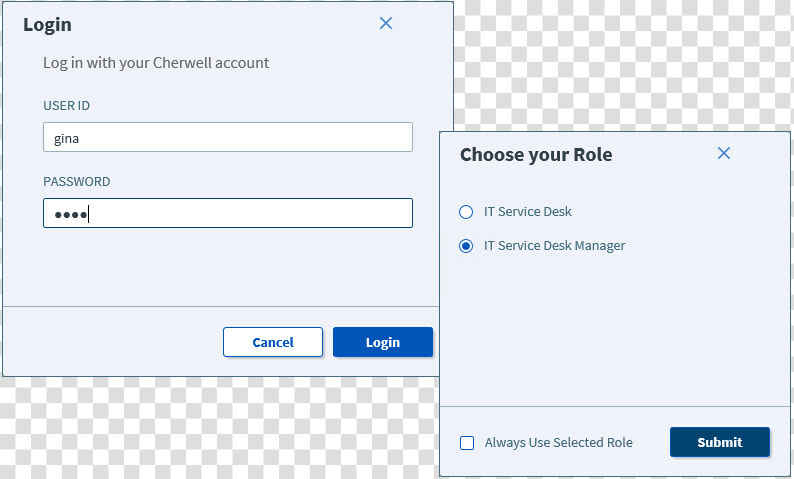Close the Login dialog with X
This screenshot has width=794, height=479.
point(386,23)
